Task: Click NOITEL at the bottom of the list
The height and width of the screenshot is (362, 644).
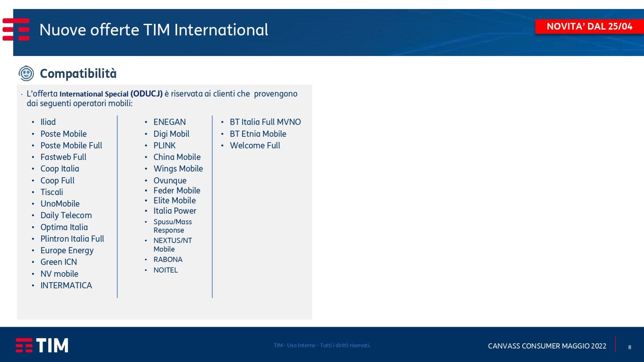Action: 166,270
